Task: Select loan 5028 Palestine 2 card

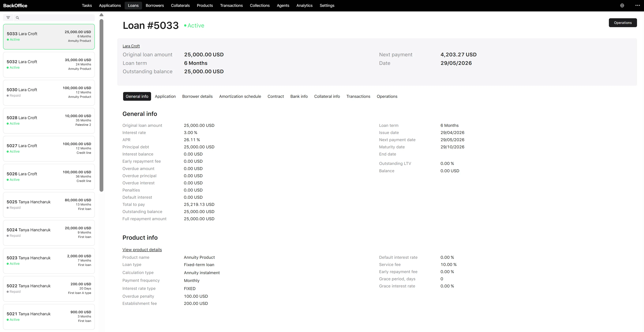Action: coord(49,121)
